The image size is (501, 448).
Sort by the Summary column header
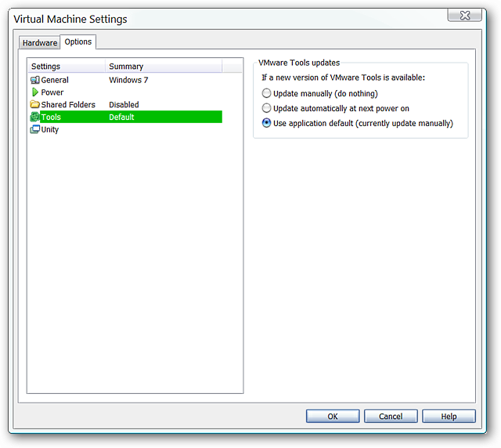tap(164, 67)
